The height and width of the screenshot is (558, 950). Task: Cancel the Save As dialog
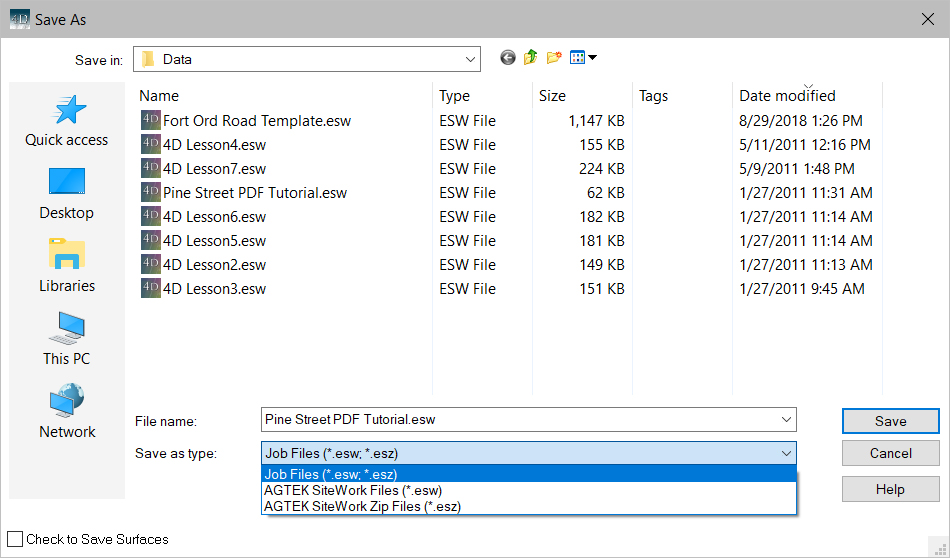pos(890,453)
